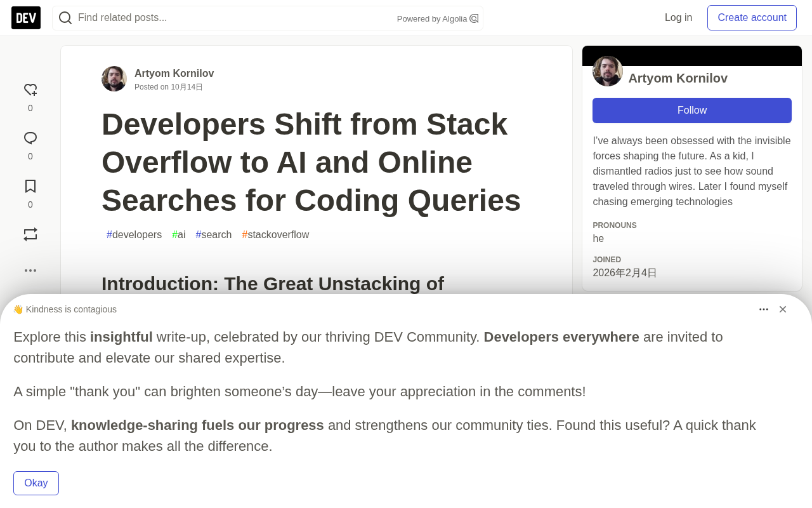Open the #search tag
Image resolution: width=812 pixels, height=508 pixels.
click(214, 235)
